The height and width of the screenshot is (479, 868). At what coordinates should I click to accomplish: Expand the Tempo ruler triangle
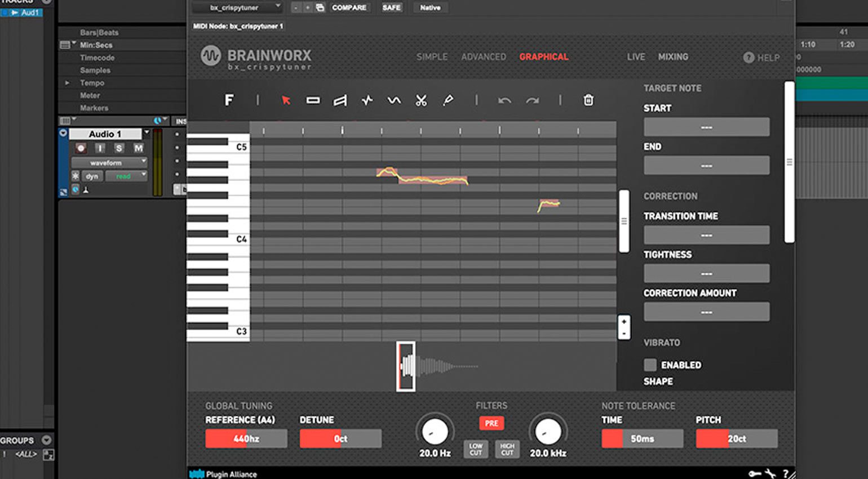[x=67, y=83]
